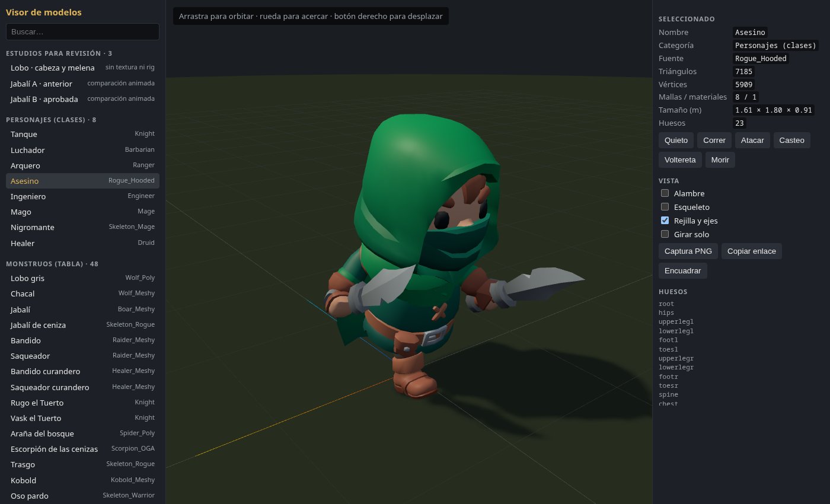Viewport: 830px width, 504px height.
Task: Select the spine bone in Huesos list
Action: tap(668, 395)
